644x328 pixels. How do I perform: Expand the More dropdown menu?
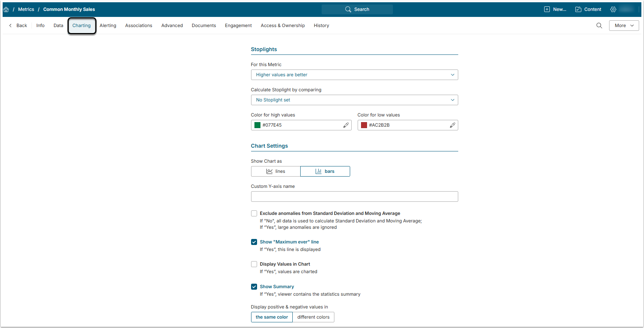(x=624, y=26)
